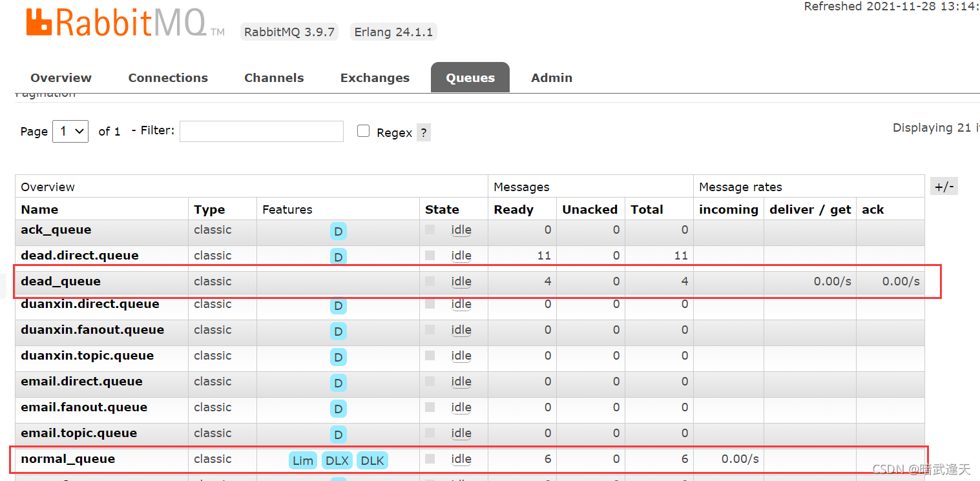980x481 pixels.
Task: Switch to the Channels tab
Action: click(274, 77)
